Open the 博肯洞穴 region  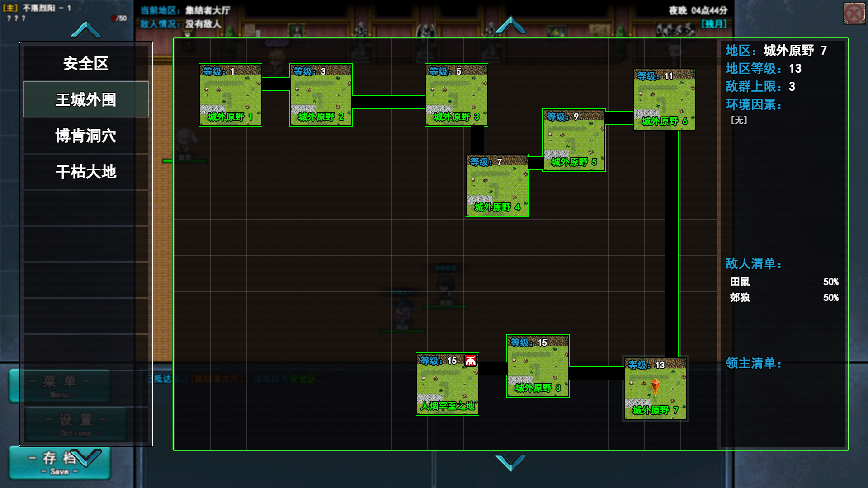86,136
